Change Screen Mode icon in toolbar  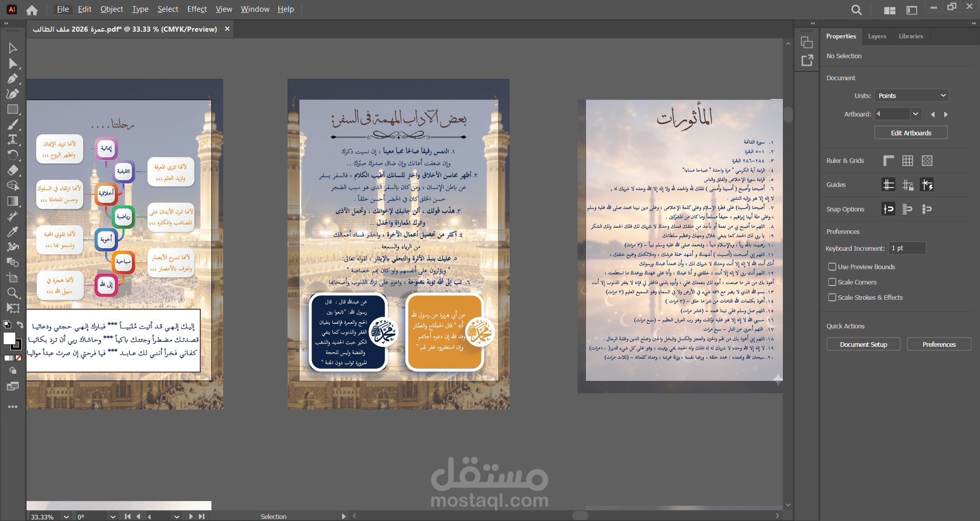[x=13, y=386]
